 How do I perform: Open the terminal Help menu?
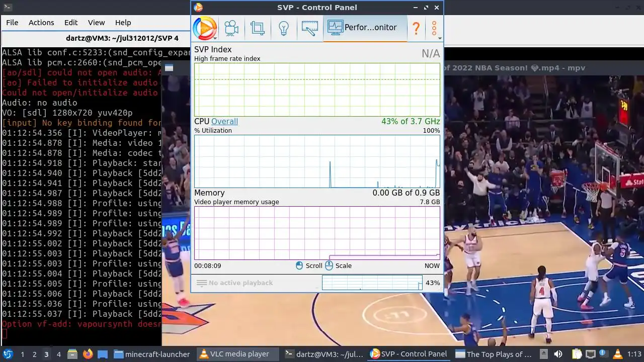123,23
